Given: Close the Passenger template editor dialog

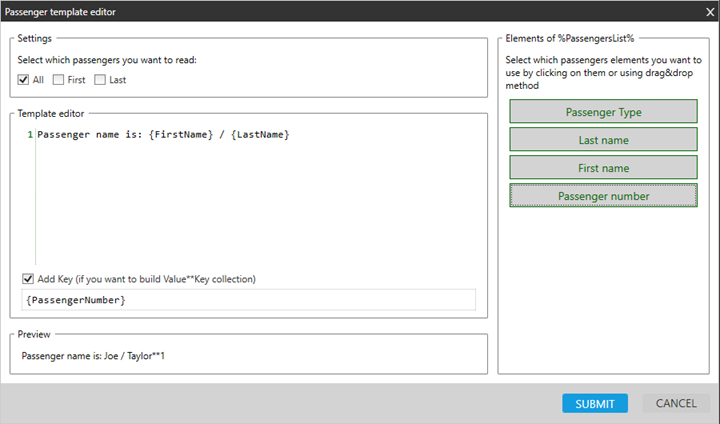Looking at the screenshot, I should tap(707, 10).
